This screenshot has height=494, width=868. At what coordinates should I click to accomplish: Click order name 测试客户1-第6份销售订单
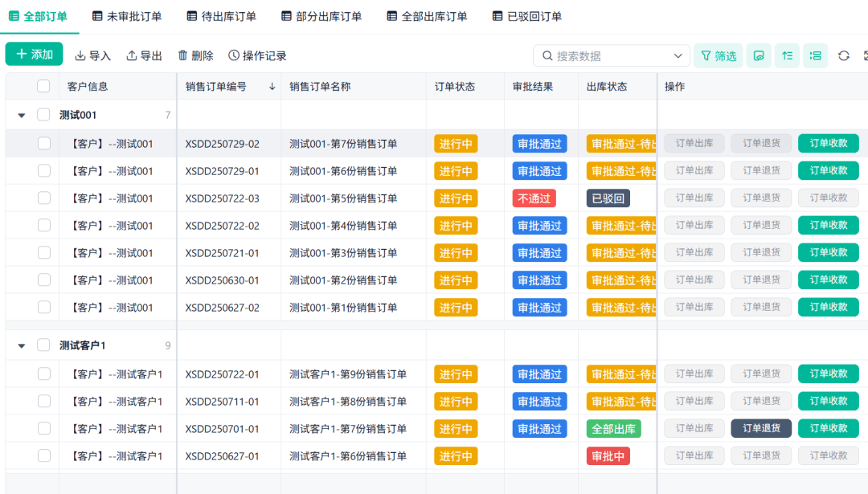(348, 456)
